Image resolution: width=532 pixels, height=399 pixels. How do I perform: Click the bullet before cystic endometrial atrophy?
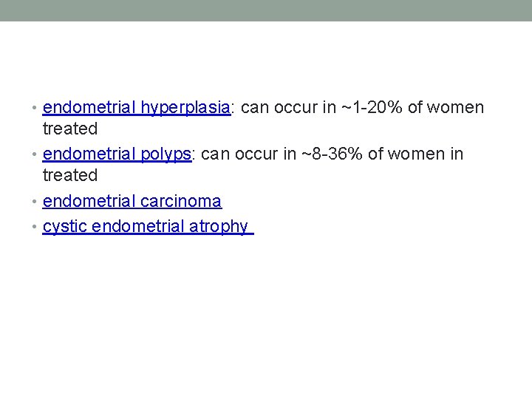36,227
